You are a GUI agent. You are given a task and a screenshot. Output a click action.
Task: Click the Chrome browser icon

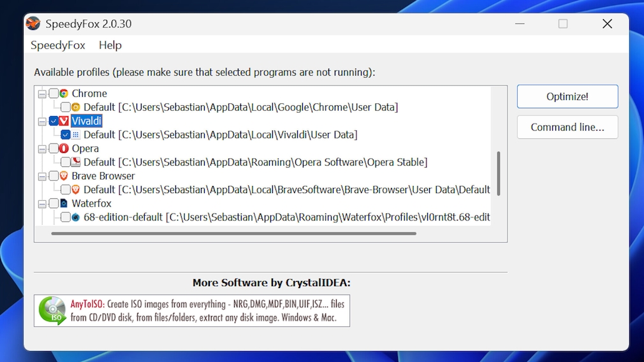click(x=64, y=94)
